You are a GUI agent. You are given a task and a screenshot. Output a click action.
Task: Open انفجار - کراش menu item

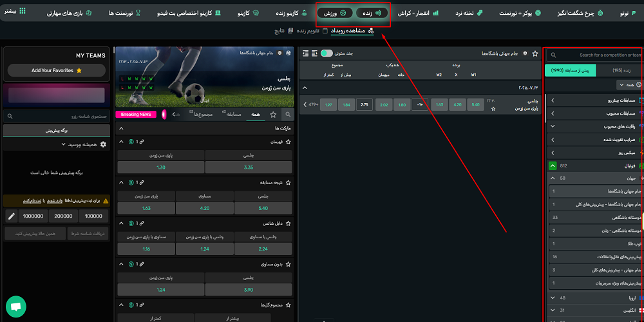pos(418,13)
